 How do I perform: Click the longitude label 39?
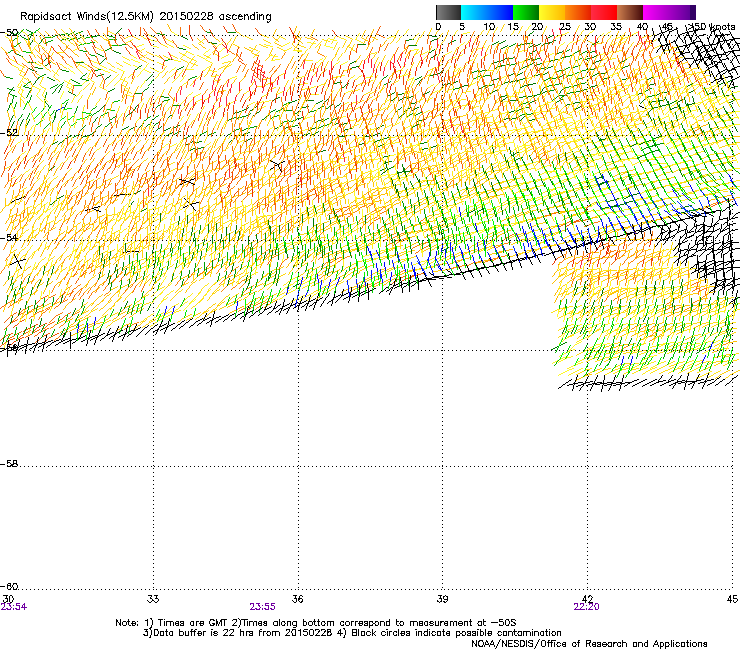click(x=442, y=599)
